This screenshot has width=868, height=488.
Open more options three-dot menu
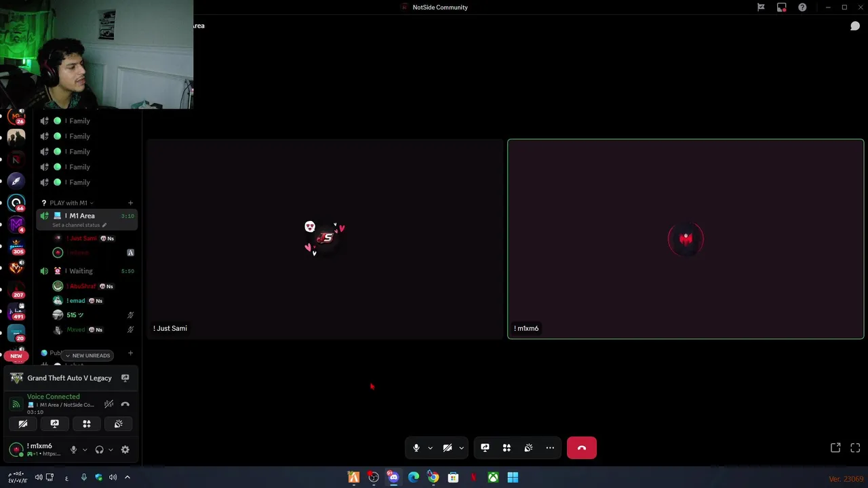point(550,448)
